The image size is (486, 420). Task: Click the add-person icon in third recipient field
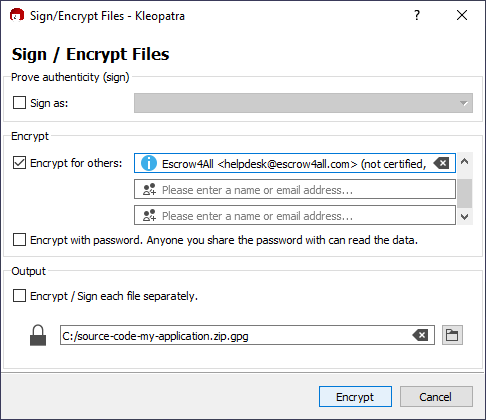point(149,215)
